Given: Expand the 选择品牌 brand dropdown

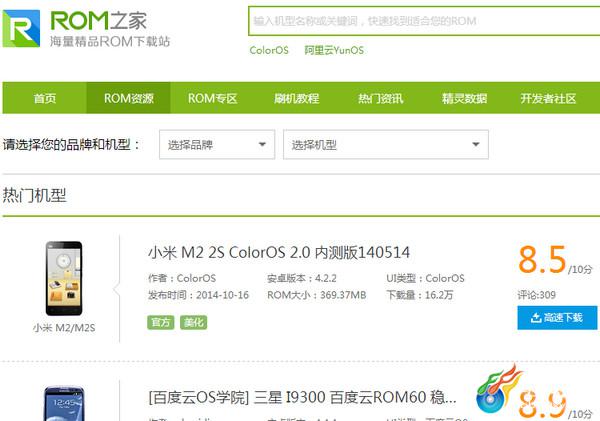Looking at the screenshot, I should pyautogui.click(x=217, y=144).
